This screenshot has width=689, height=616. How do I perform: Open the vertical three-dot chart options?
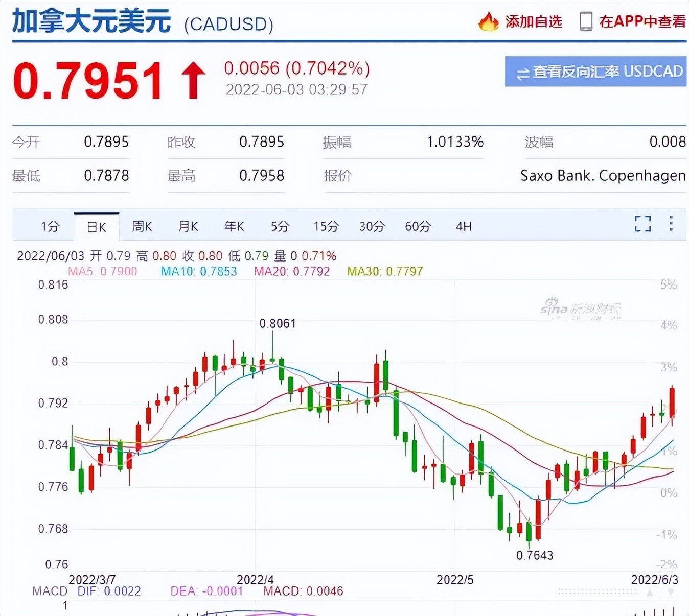click(x=671, y=224)
